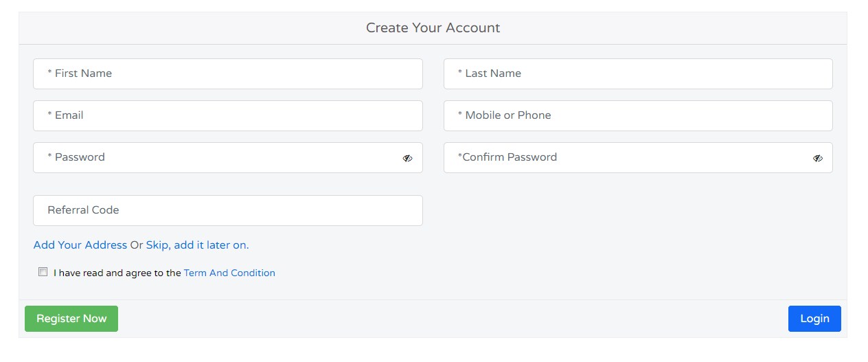Click the footer bar between Register and Login
This screenshot has height=362, width=868.
pos(453,319)
